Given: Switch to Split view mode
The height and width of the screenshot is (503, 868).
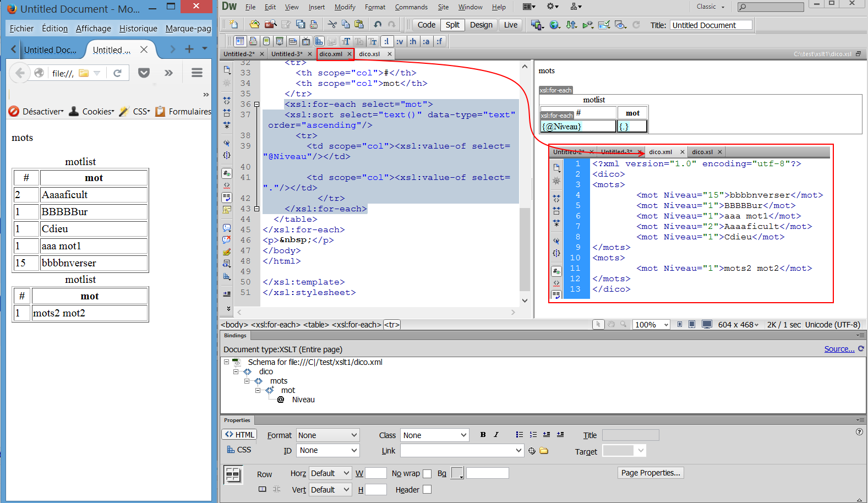Looking at the screenshot, I should (452, 25).
